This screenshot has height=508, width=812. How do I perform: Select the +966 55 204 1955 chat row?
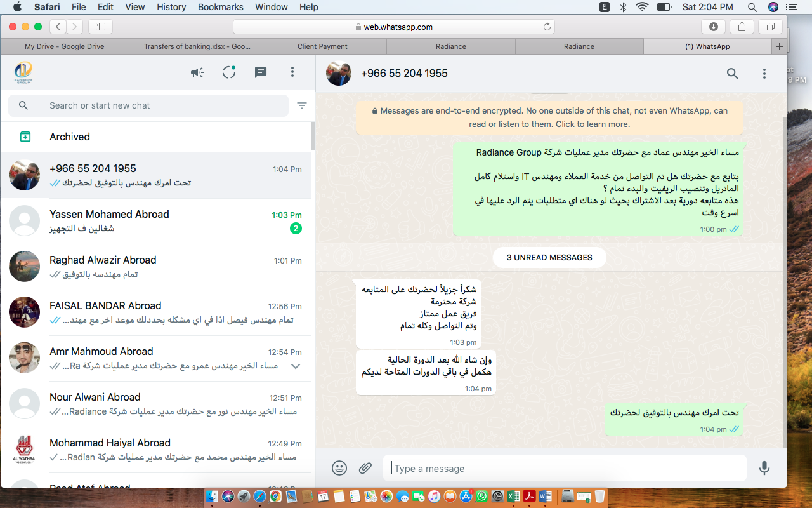tap(155, 175)
